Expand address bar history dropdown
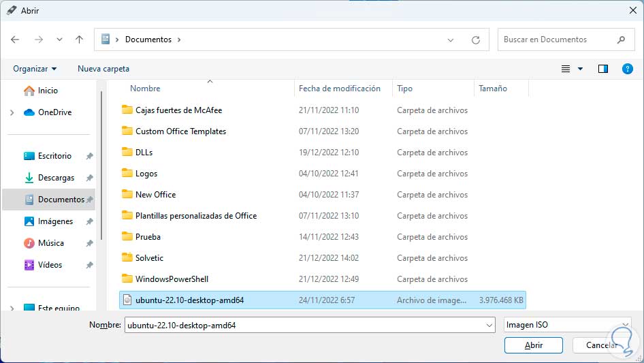This screenshot has width=644, height=363. [x=451, y=40]
